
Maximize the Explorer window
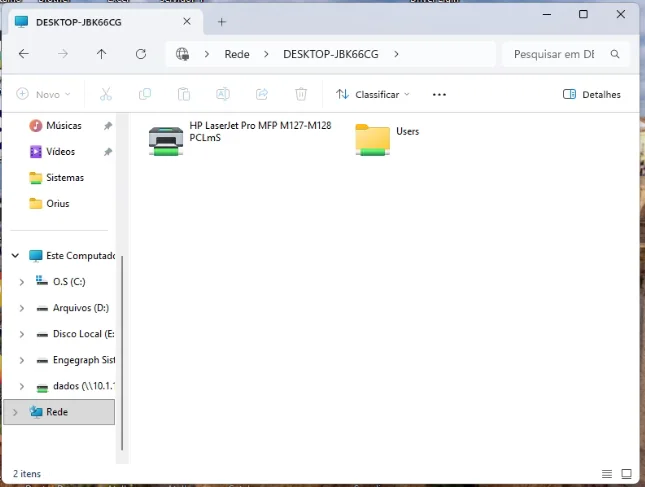pos(583,14)
